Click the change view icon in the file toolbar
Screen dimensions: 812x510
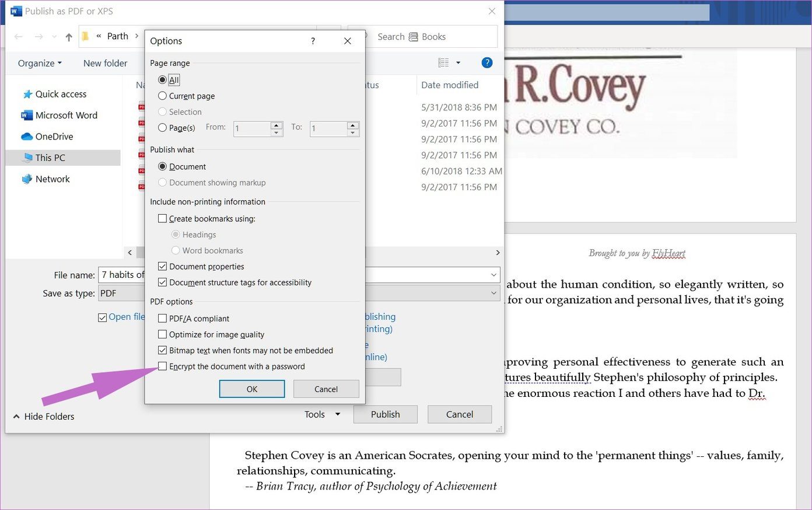[x=443, y=63]
